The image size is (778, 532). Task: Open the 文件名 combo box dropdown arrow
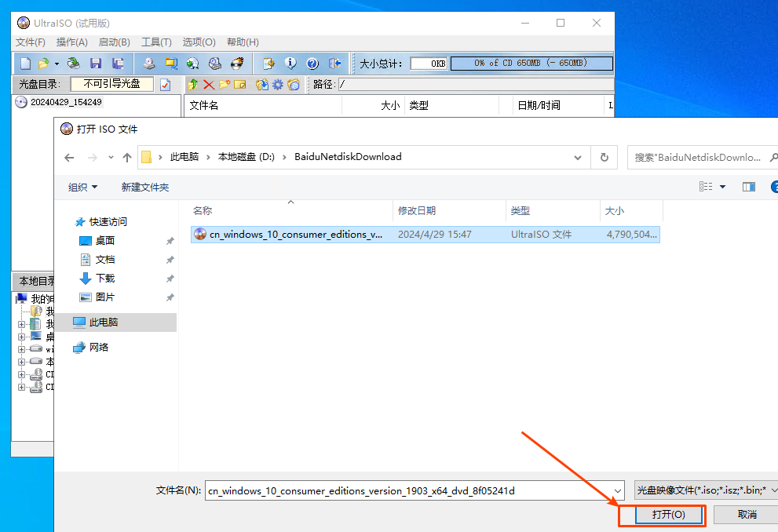[618, 491]
